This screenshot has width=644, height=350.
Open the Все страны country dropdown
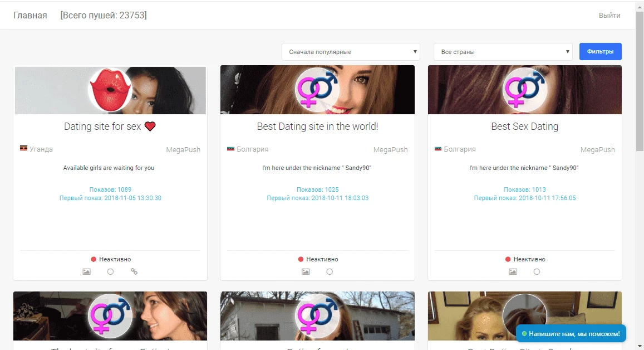[x=503, y=52]
